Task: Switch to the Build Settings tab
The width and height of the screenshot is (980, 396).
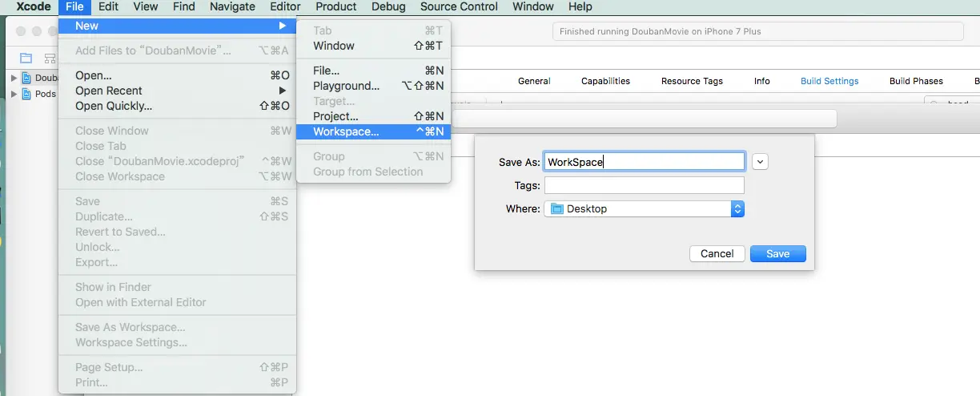Action: pos(829,81)
